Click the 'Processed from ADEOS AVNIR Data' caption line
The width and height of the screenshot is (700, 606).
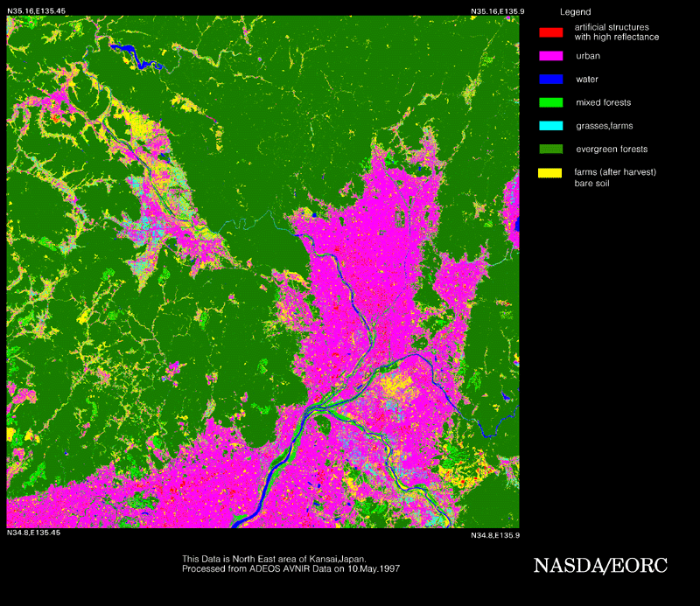click(291, 568)
